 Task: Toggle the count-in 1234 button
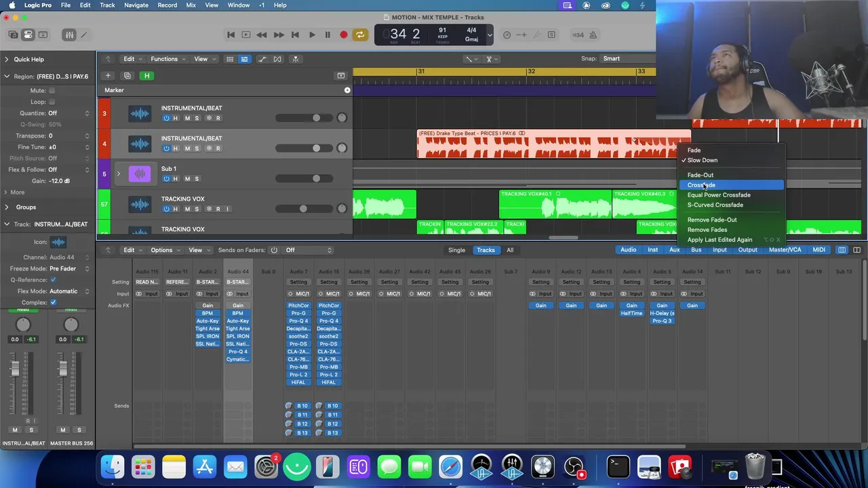click(578, 35)
